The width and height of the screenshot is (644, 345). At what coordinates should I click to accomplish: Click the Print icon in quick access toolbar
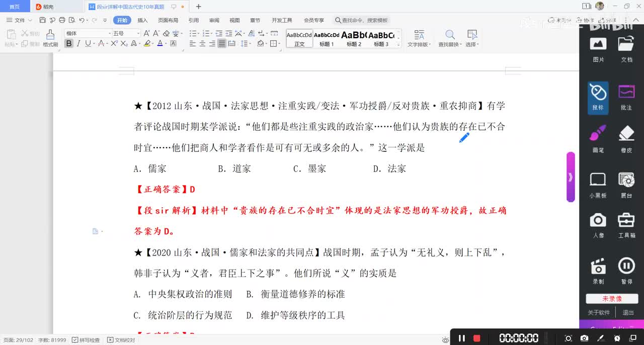pos(62,20)
